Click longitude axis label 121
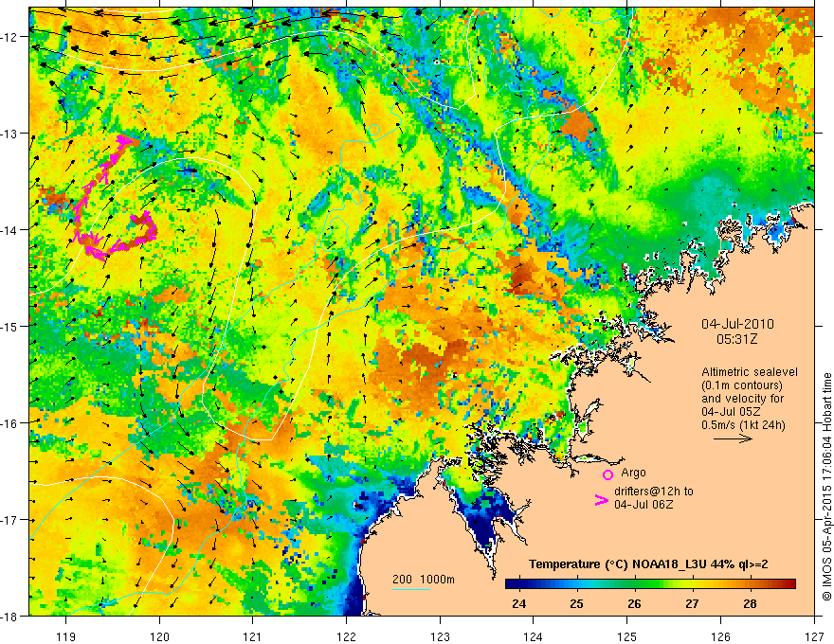Image resolution: width=834 pixels, height=644 pixels. point(253,636)
